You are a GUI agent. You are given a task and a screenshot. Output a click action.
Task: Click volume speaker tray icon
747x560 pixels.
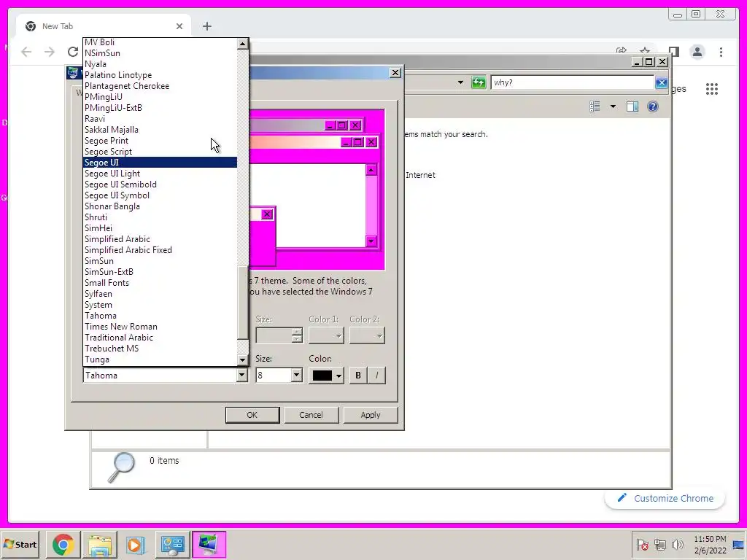(677, 544)
